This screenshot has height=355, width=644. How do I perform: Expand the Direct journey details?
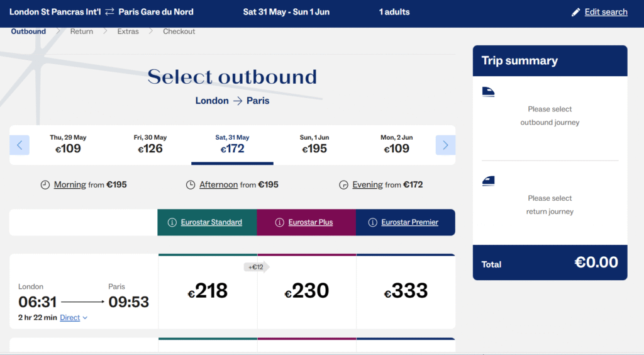pyautogui.click(x=74, y=318)
